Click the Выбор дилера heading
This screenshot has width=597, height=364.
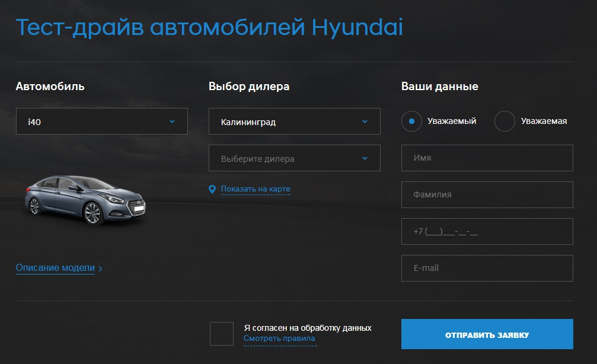(x=249, y=87)
